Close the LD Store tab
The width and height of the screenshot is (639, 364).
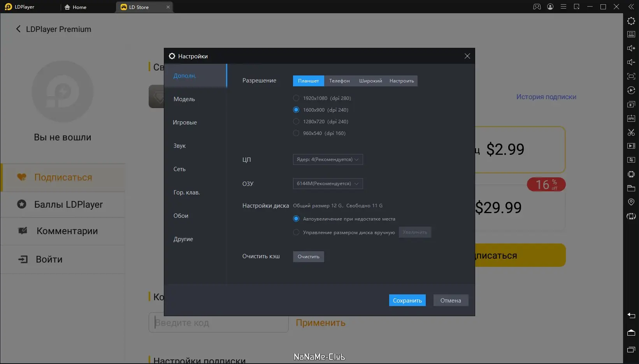tap(168, 7)
